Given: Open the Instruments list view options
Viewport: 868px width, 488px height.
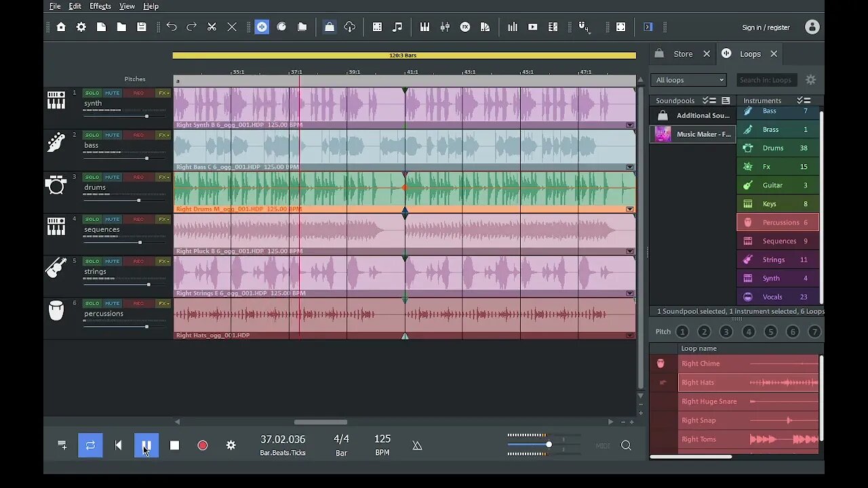Looking at the screenshot, I should 804,100.
